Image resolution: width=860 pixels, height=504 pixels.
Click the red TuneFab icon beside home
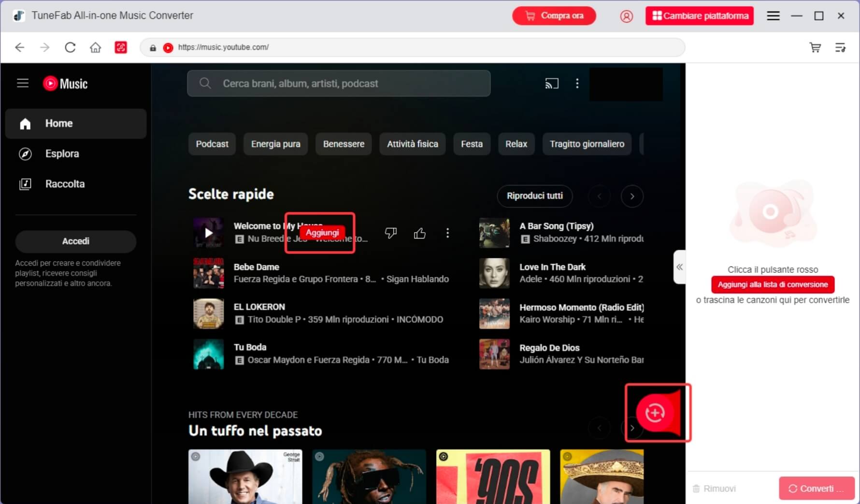click(x=121, y=47)
